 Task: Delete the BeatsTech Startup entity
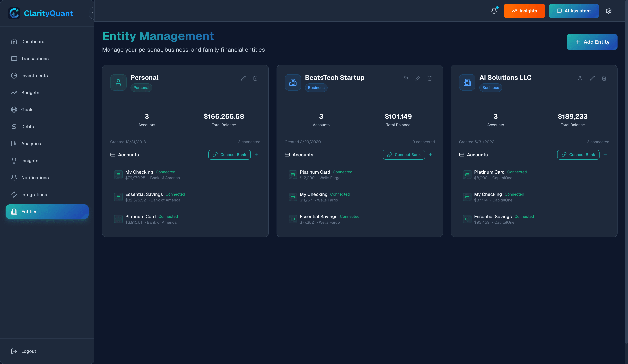click(430, 78)
